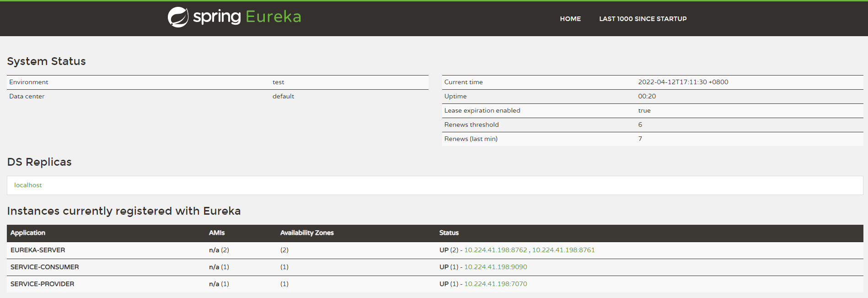This screenshot has height=298, width=868.
Task: Open the 10.224.41.198:8761 instance link
Action: [563, 250]
